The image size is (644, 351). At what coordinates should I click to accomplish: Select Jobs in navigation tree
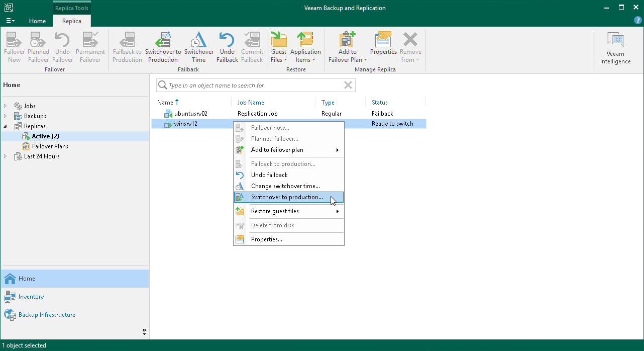point(30,106)
